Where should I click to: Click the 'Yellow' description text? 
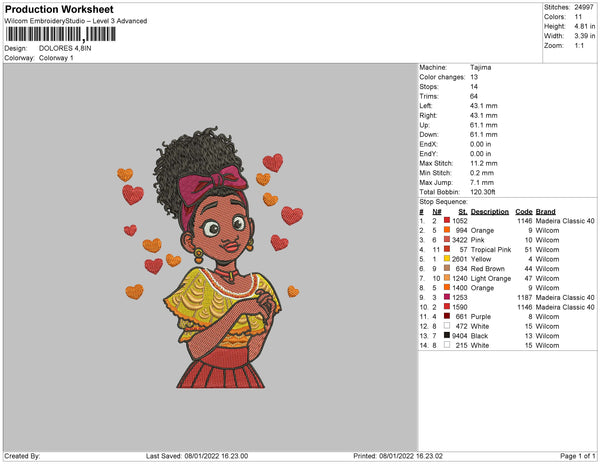481,259
